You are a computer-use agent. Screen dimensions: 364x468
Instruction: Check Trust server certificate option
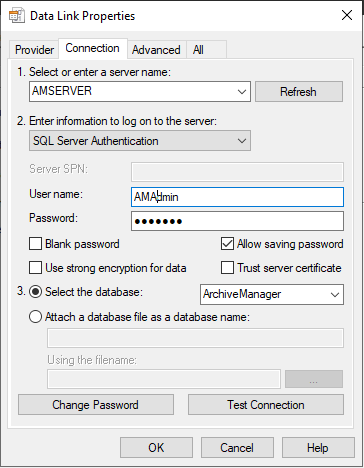[227, 268]
